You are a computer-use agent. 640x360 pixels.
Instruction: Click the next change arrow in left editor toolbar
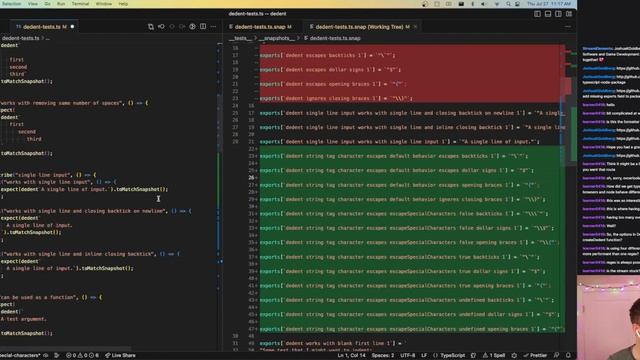(182, 27)
